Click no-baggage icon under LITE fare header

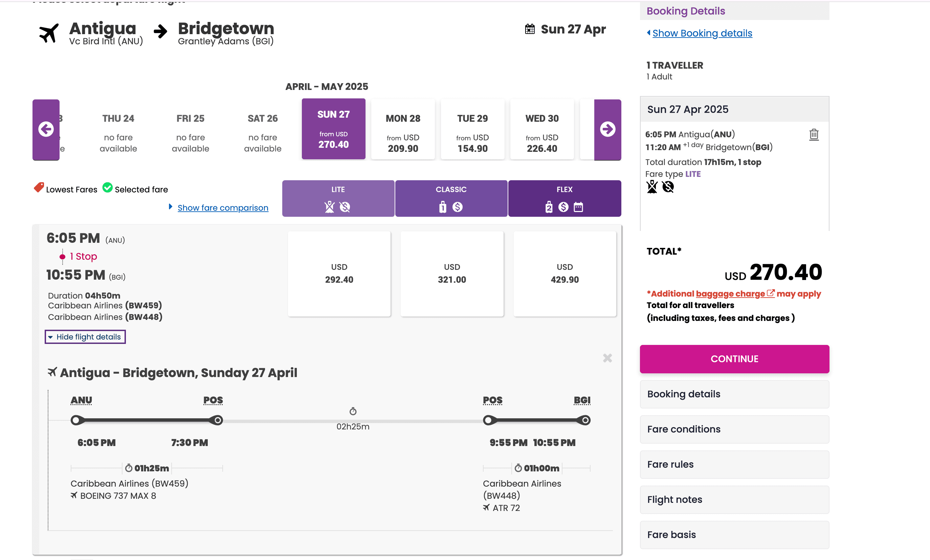(329, 207)
